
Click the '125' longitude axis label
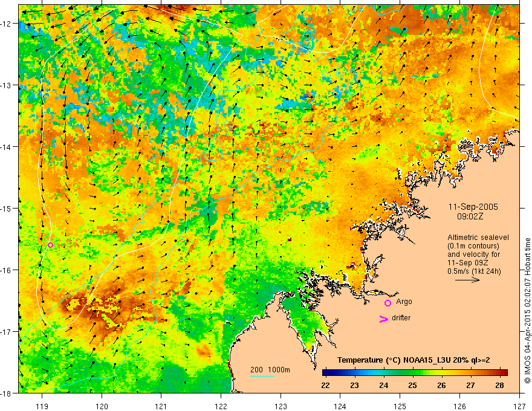click(400, 406)
